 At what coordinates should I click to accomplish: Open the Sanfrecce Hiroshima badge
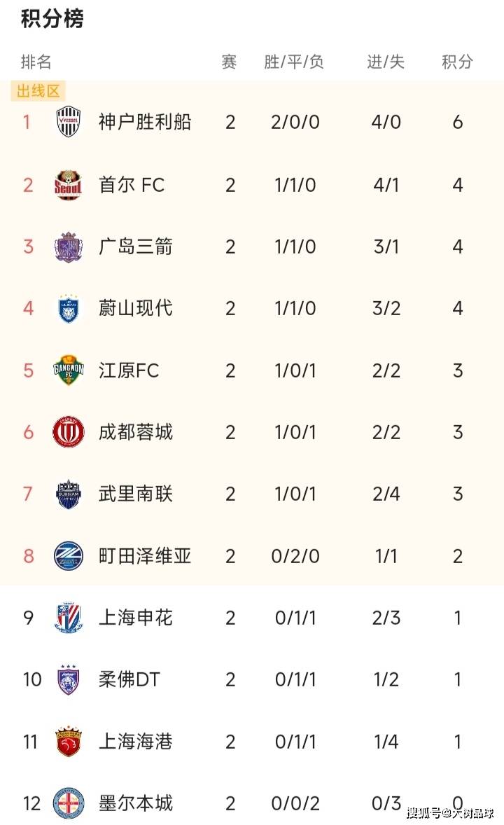[x=68, y=247]
